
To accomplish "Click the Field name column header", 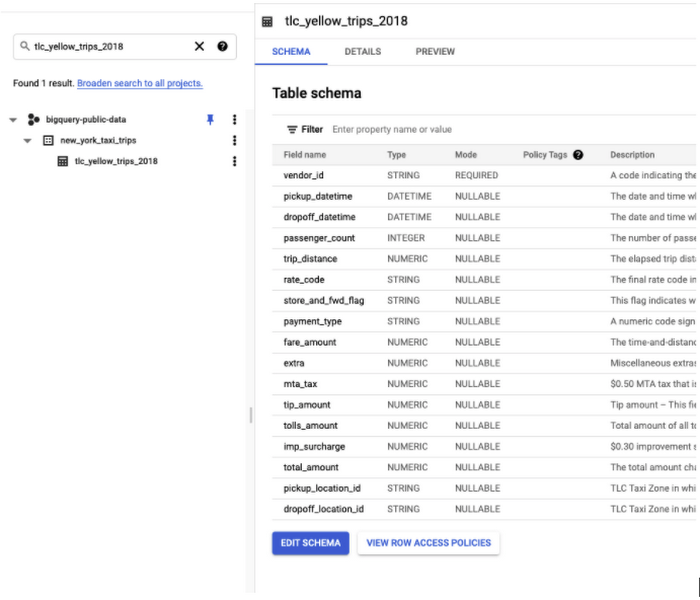I will tap(305, 155).
